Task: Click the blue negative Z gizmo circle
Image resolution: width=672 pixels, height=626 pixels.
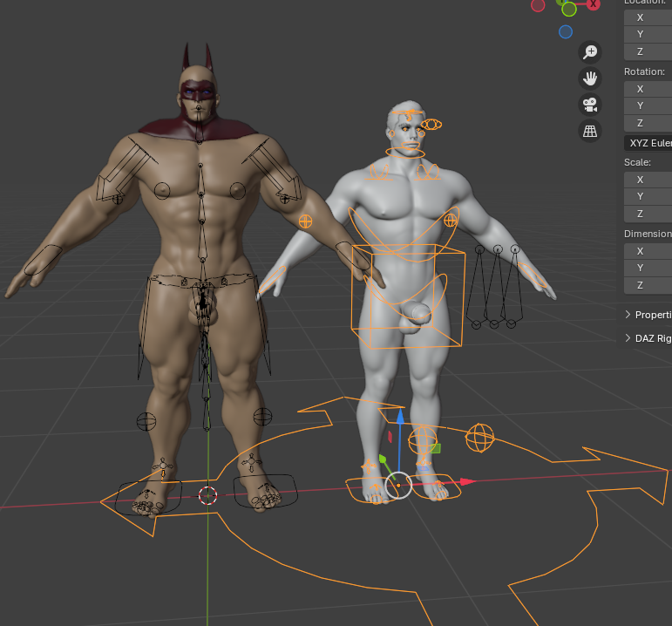Action: 566,32
